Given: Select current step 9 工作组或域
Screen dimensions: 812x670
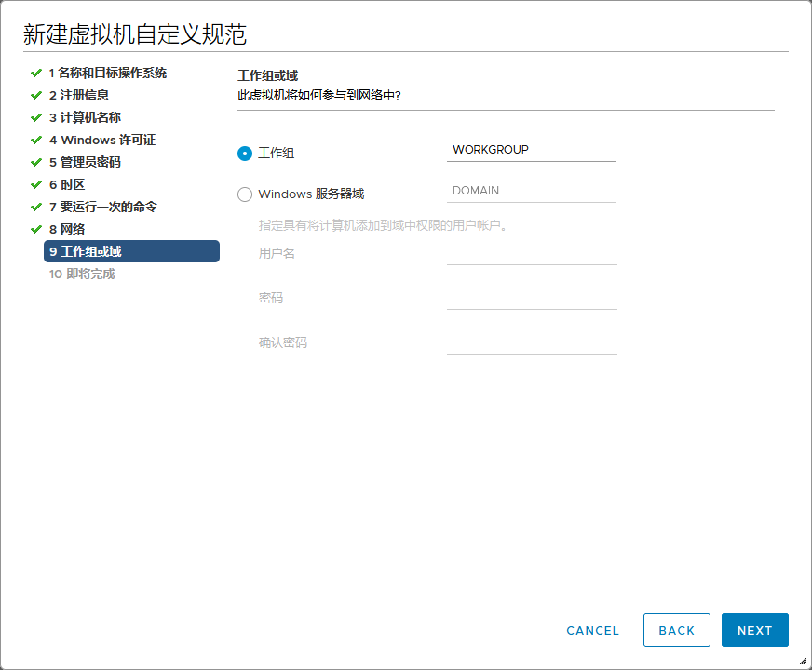Looking at the screenshot, I should coord(131,251).
